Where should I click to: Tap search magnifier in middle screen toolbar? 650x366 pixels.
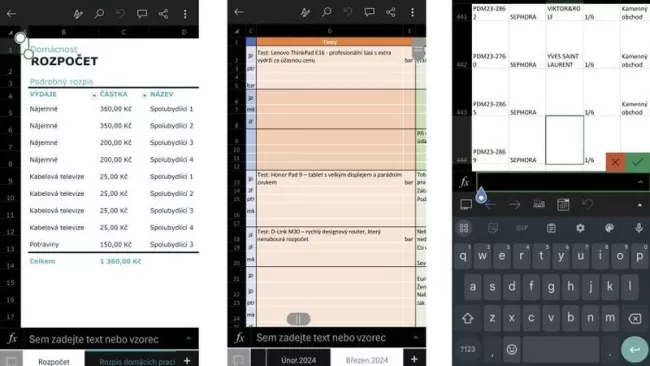[327, 12]
